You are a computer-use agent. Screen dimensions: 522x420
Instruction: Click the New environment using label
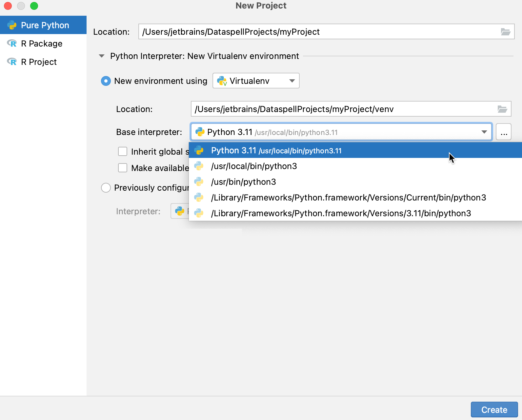(161, 81)
